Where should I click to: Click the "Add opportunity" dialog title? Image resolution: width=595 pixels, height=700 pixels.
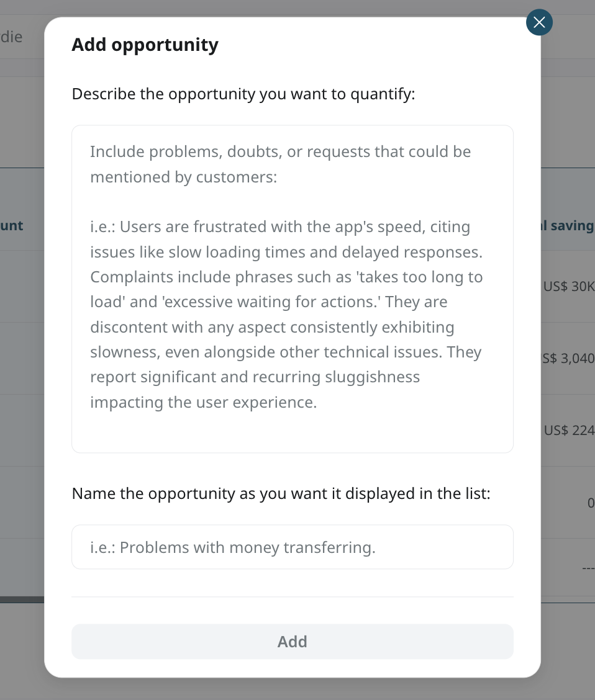coord(145,45)
